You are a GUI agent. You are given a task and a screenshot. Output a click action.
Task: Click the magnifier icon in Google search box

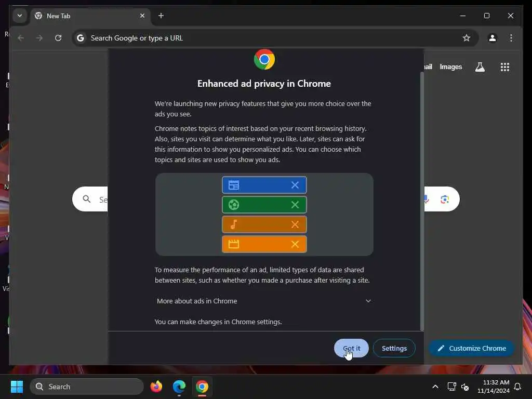click(x=87, y=199)
